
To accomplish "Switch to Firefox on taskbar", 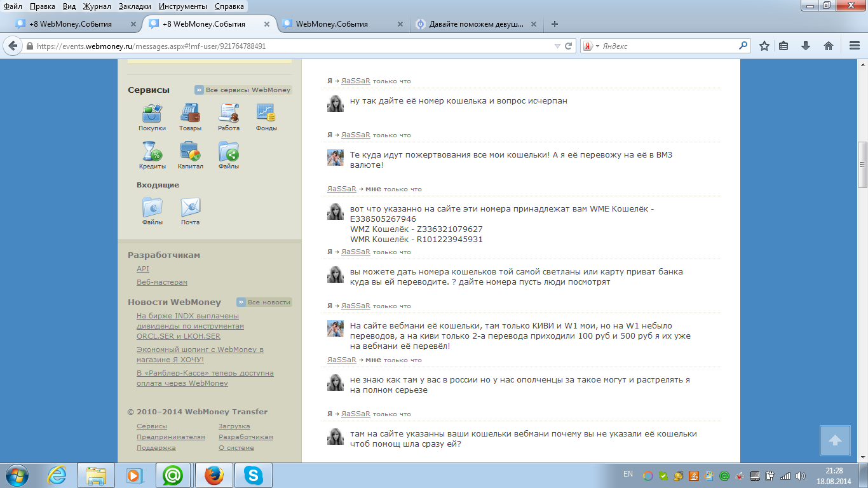I will [213, 475].
